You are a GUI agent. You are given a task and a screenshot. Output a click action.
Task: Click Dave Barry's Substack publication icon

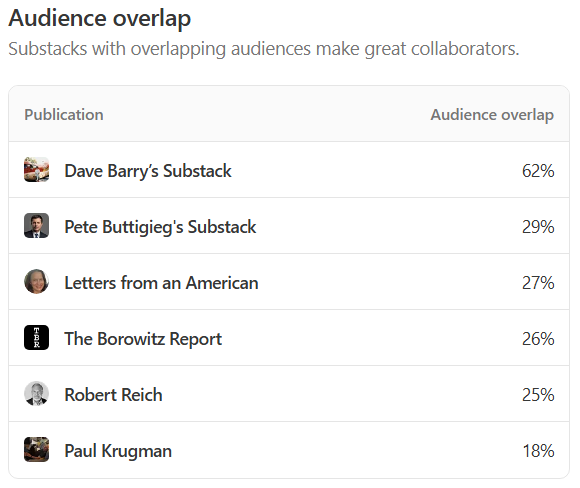pos(36,169)
